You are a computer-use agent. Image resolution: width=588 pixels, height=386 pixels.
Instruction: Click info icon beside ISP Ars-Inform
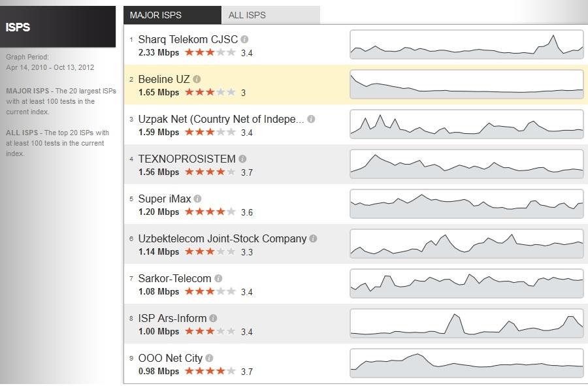pos(213,318)
